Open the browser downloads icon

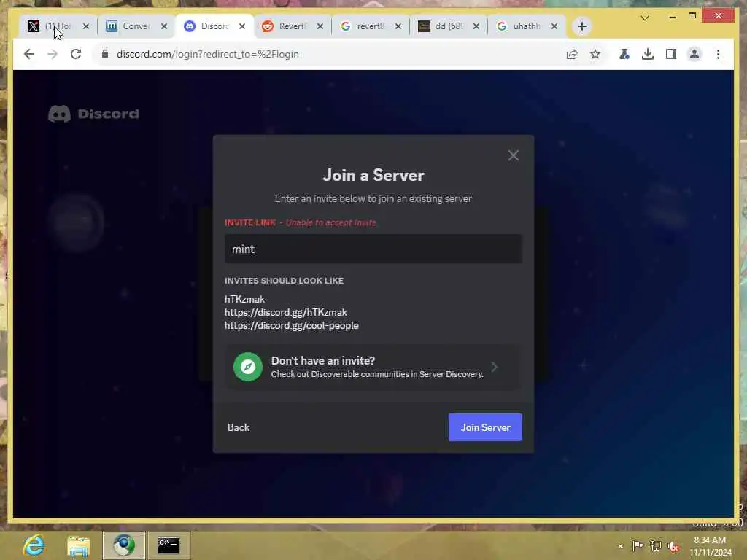pyautogui.click(x=648, y=54)
